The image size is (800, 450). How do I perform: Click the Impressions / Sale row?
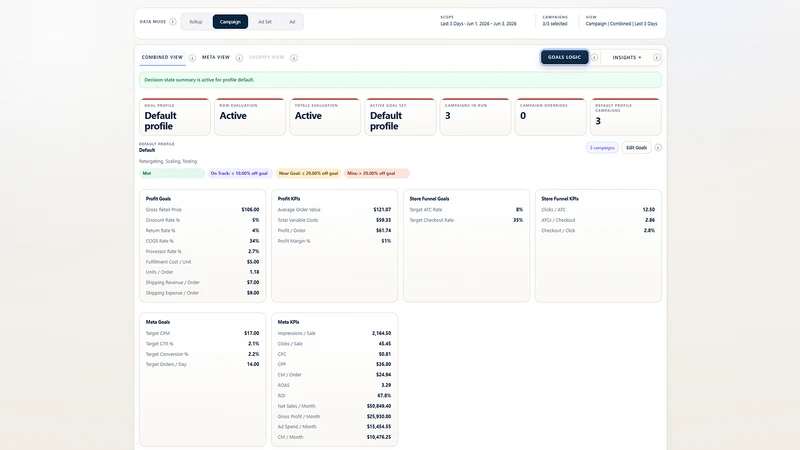[334, 333]
